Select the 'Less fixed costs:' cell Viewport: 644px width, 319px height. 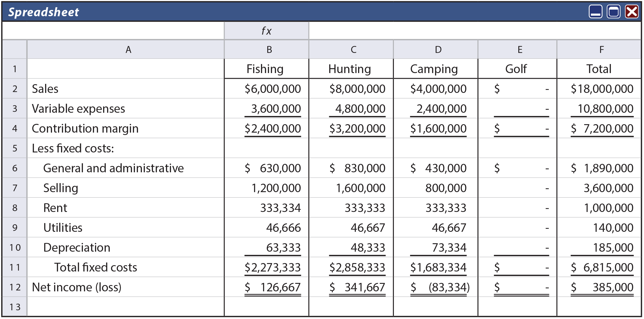pos(126,148)
